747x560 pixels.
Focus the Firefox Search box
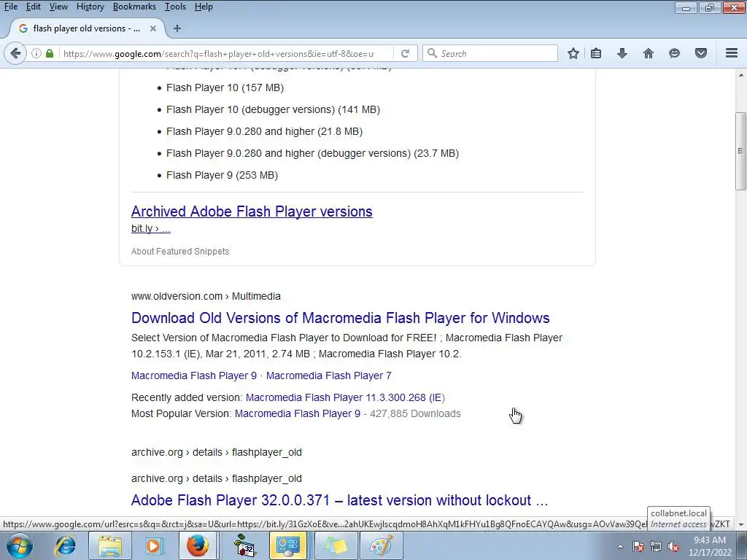point(491,53)
